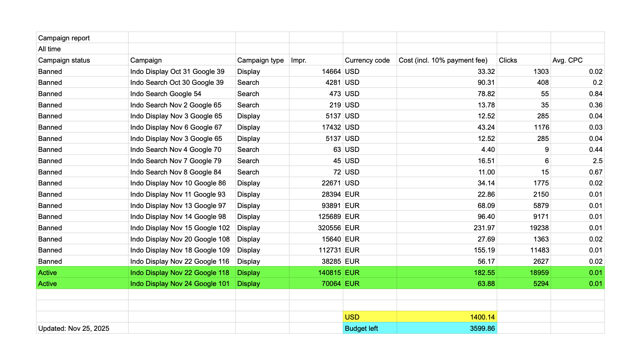The width and height of the screenshot is (632, 364).
Task: Select the budget left value 3599.86
Action: (447, 328)
